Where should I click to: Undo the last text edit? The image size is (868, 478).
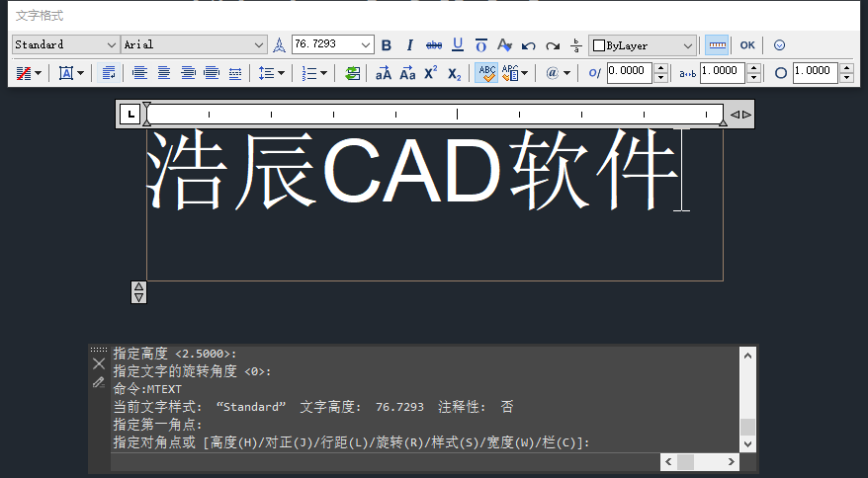click(529, 45)
